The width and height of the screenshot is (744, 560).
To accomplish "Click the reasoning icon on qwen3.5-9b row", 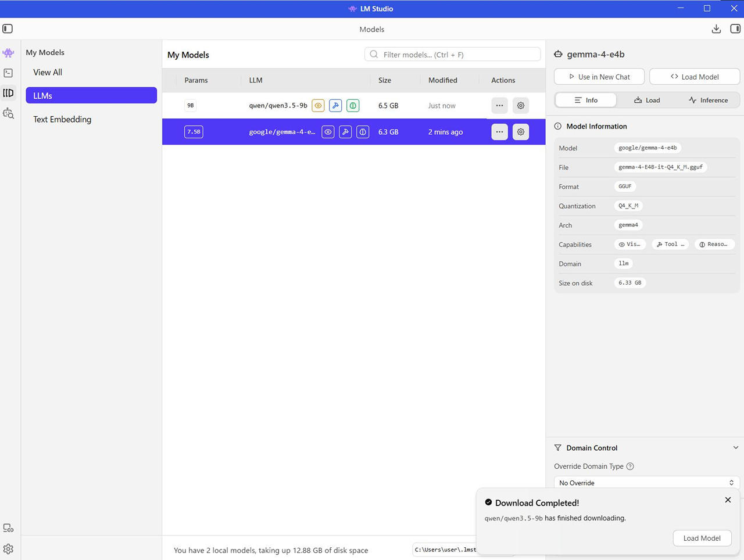I will coord(353,106).
